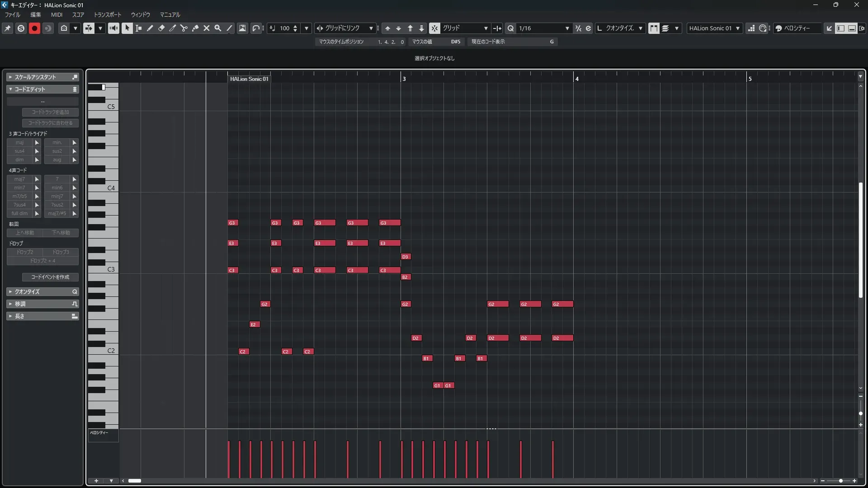The height and width of the screenshot is (488, 868).
Task: Toggle Acoustic Feedback speaker button
Action: 113,28
